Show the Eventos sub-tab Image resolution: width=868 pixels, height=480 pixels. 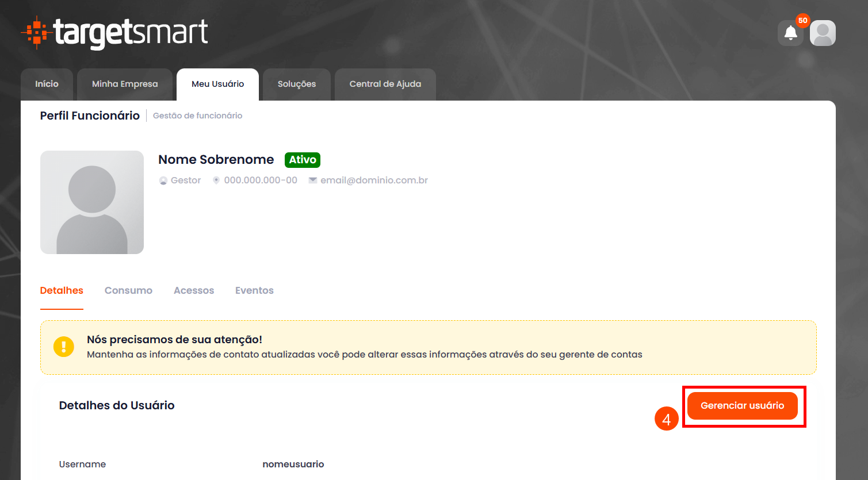pos(254,290)
